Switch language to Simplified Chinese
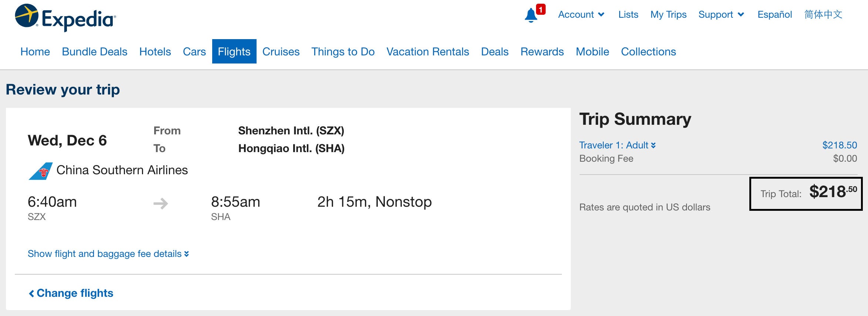The image size is (868, 316). tap(823, 14)
